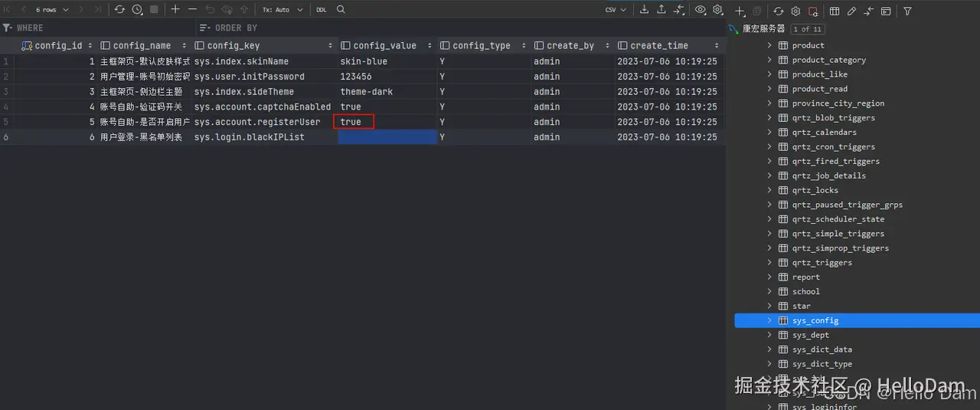The width and height of the screenshot is (980, 410).
Task: Click the stop (square) button in grid toolbar
Action: pos(154,10)
